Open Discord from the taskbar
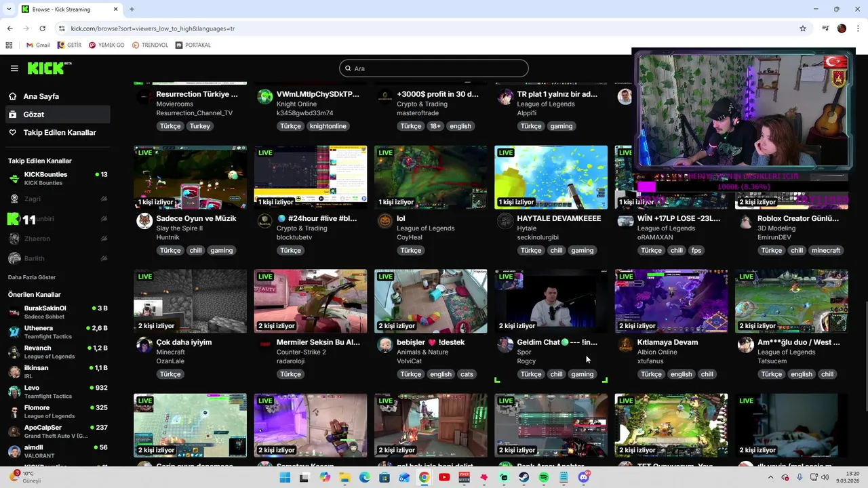Viewport: 868px width, 488px height. [x=584, y=477]
